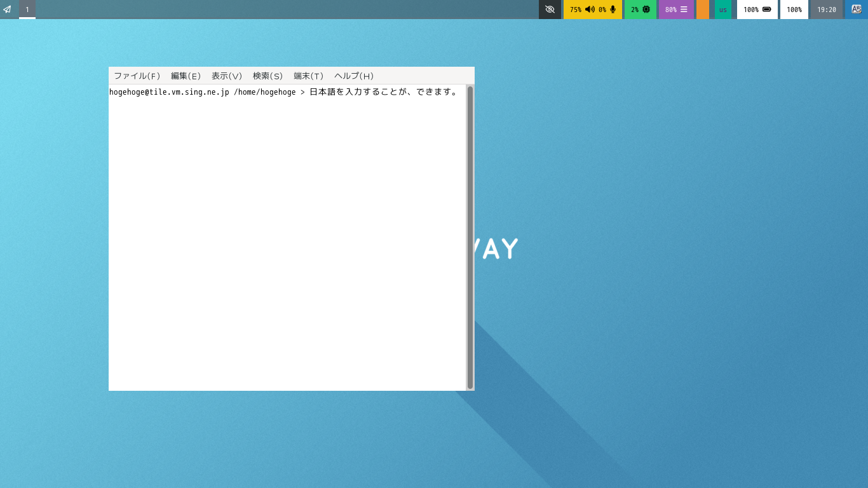Viewport: 868px width, 488px height.
Task: Click the Japanese text 日本語を入力することが、できます。
Action: 384,92
